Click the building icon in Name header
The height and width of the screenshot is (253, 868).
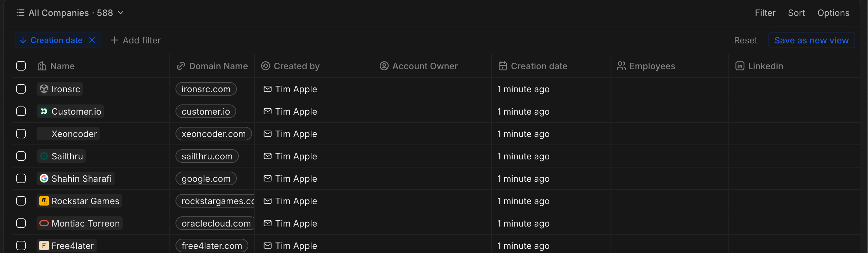click(x=42, y=66)
